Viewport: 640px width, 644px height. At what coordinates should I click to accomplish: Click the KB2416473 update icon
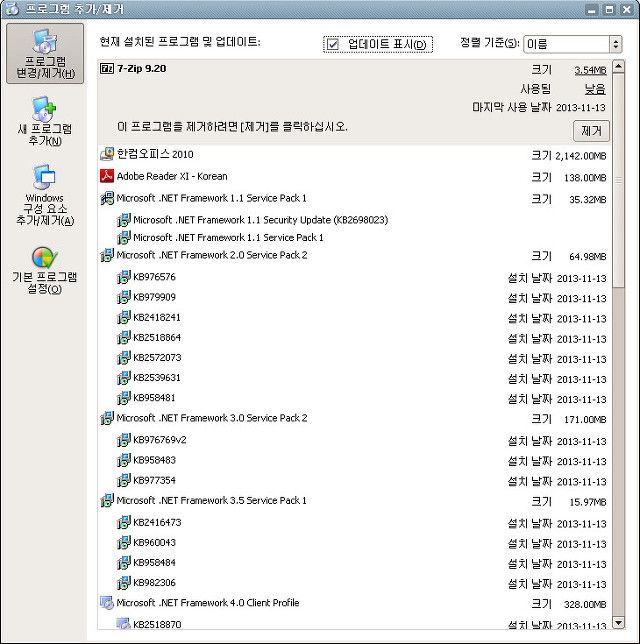123,523
